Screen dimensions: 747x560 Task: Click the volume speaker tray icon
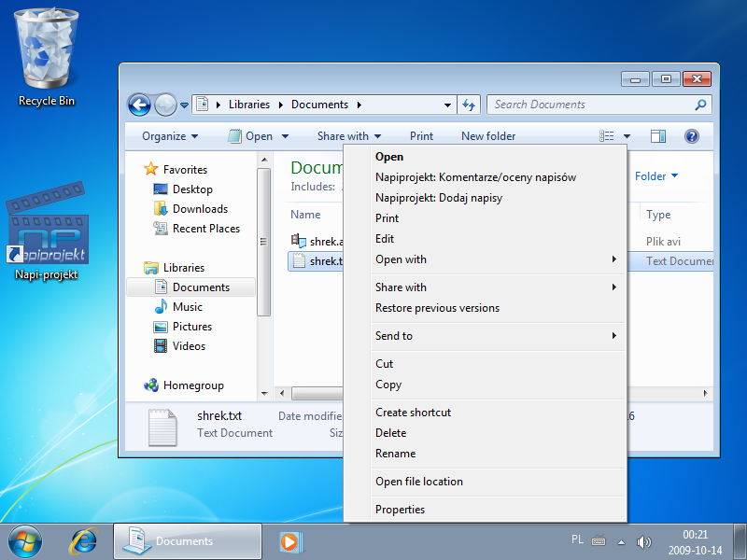tap(643, 542)
